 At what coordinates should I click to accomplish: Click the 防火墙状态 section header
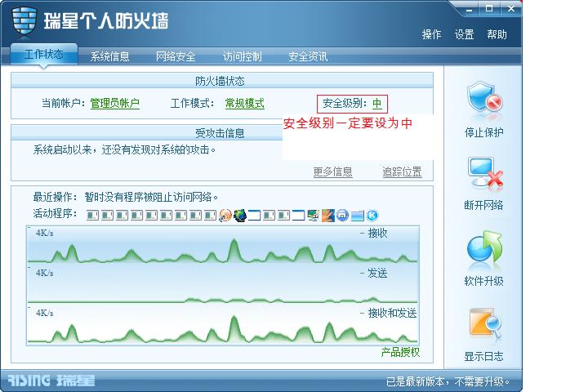222,81
